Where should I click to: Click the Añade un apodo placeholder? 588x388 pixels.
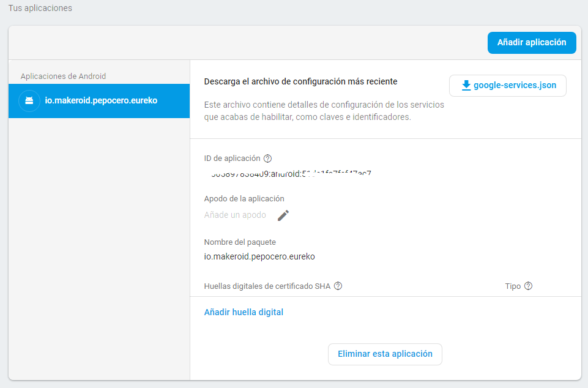pos(235,215)
